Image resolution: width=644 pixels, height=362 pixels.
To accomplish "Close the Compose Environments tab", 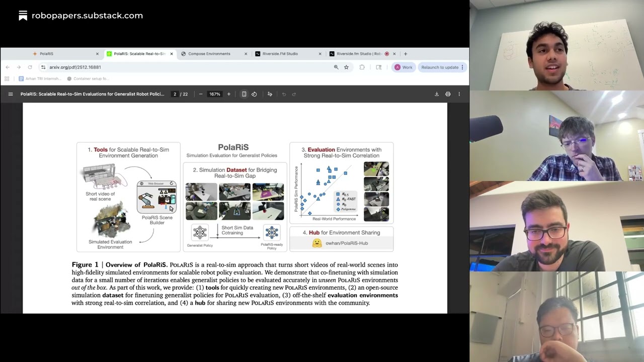I will [246, 54].
